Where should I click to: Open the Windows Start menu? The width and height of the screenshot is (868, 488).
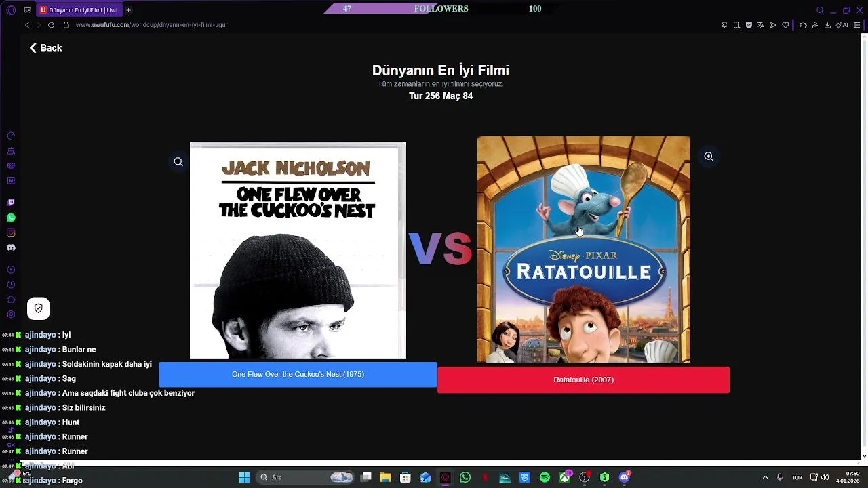pyautogui.click(x=244, y=477)
